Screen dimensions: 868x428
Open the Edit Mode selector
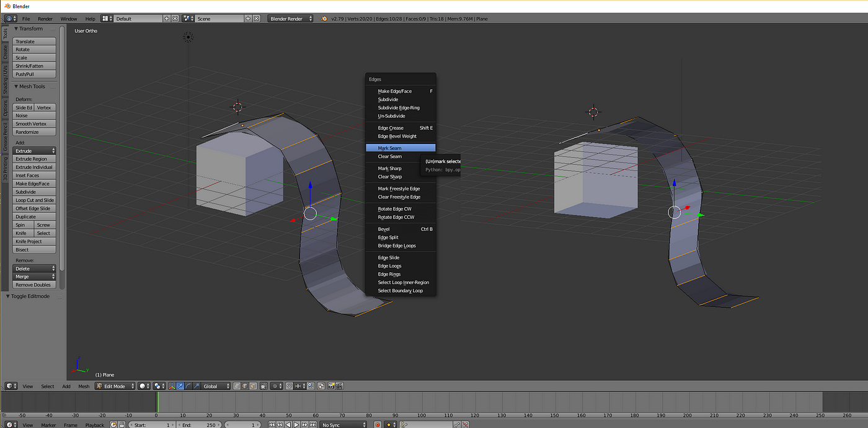click(x=115, y=386)
